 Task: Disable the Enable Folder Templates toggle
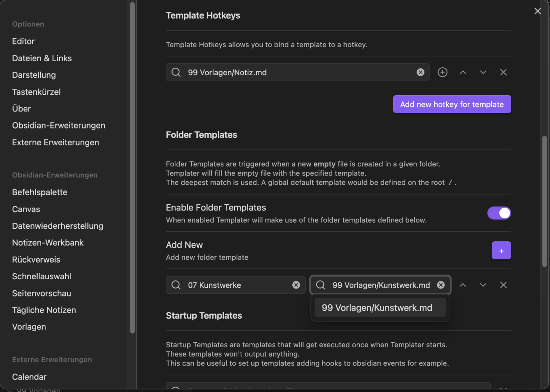tap(499, 213)
